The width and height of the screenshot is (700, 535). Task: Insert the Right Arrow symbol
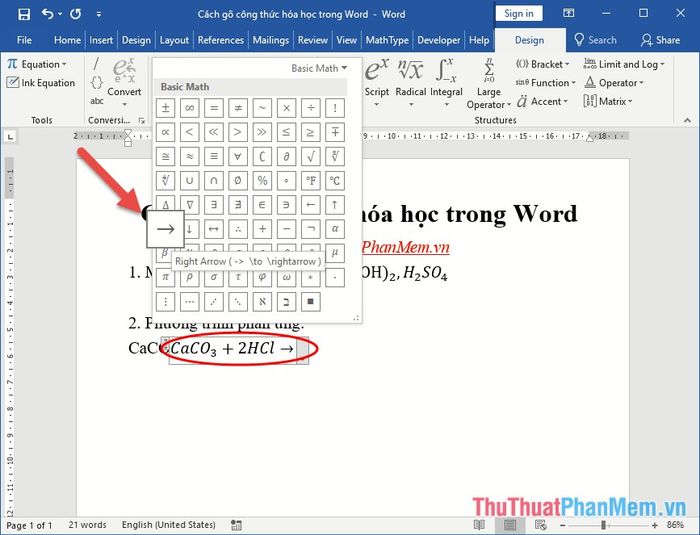(x=166, y=229)
